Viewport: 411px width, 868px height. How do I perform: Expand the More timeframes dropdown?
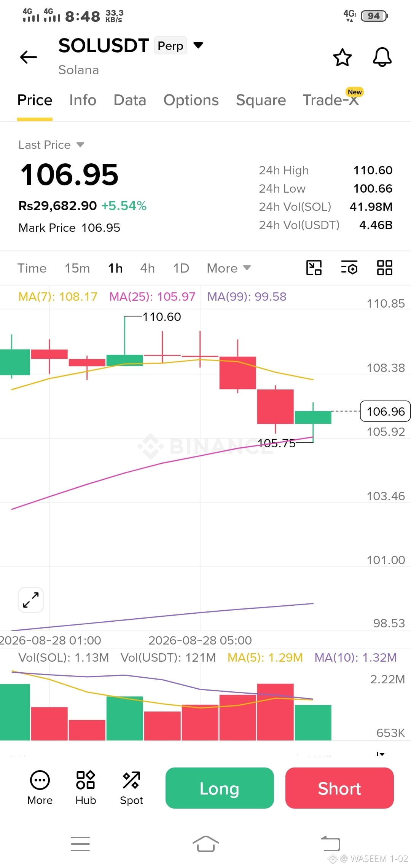click(229, 268)
